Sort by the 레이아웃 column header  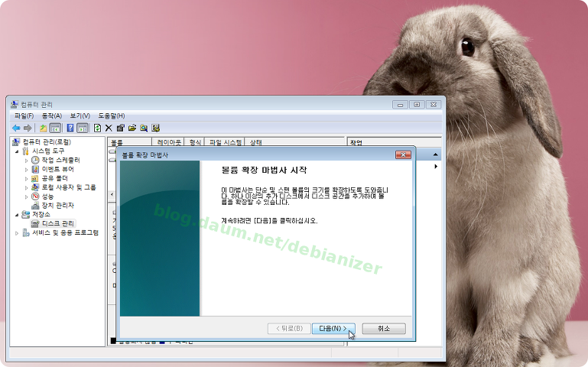pos(168,142)
